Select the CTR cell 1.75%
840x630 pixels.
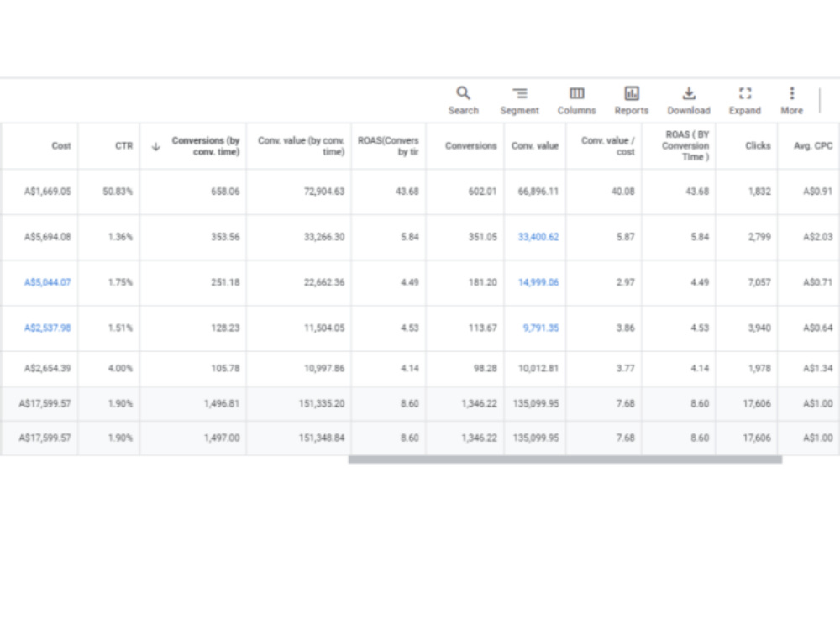(120, 282)
